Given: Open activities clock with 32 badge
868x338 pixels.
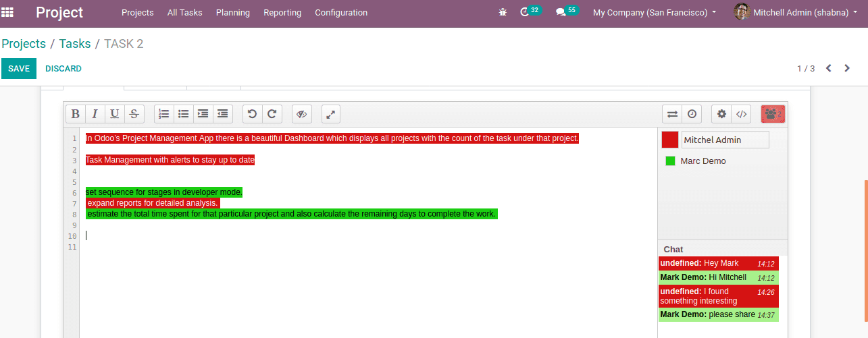Looking at the screenshot, I should pos(530,11).
